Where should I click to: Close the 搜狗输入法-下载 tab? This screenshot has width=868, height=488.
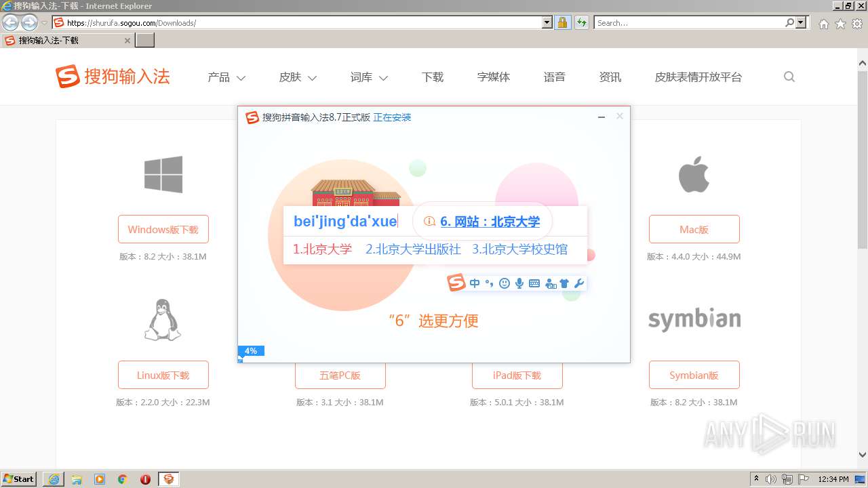click(127, 41)
